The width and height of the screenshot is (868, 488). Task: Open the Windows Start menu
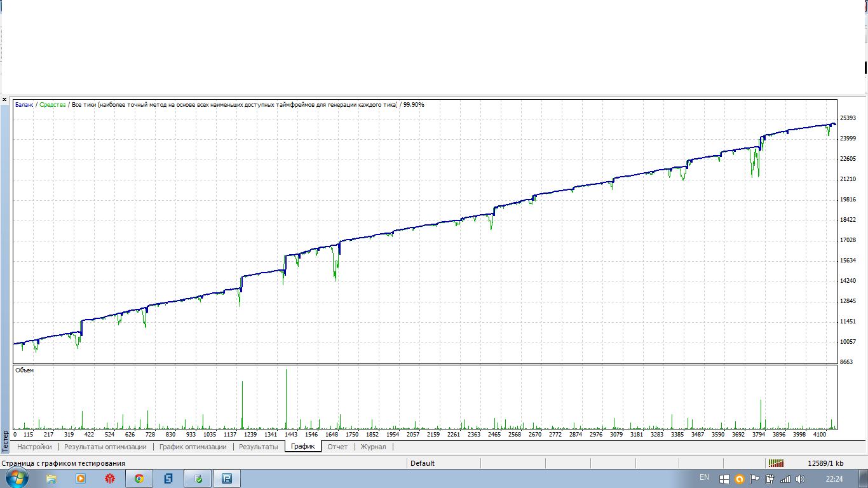tap(17, 478)
